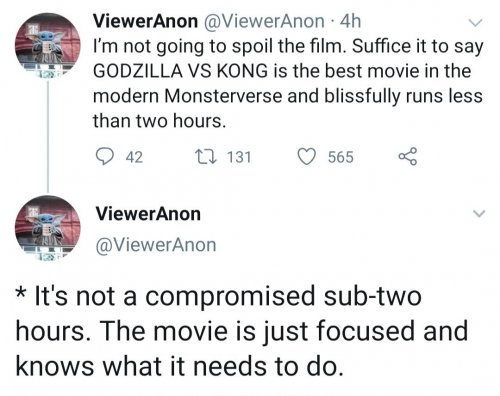Image resolution: width=500 pixels, height=396 pixels.
Task: Click the 4h timestamp link
Action: coord(350,22)
